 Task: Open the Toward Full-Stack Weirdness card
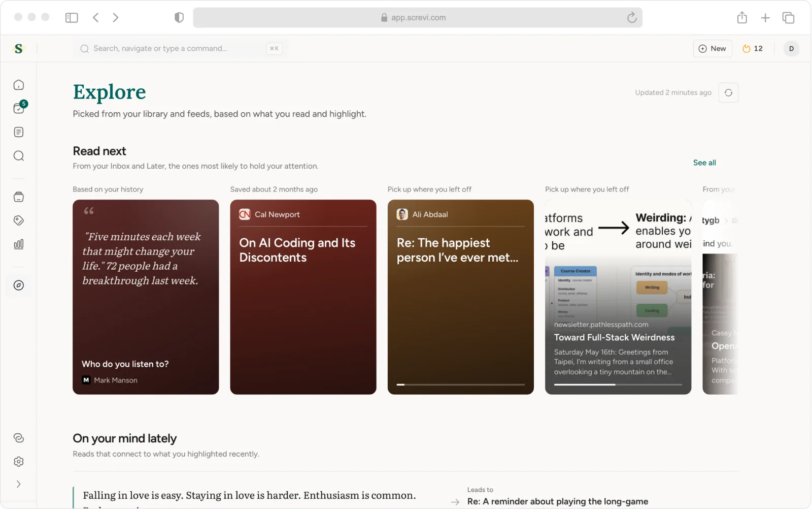click(618, 297)
